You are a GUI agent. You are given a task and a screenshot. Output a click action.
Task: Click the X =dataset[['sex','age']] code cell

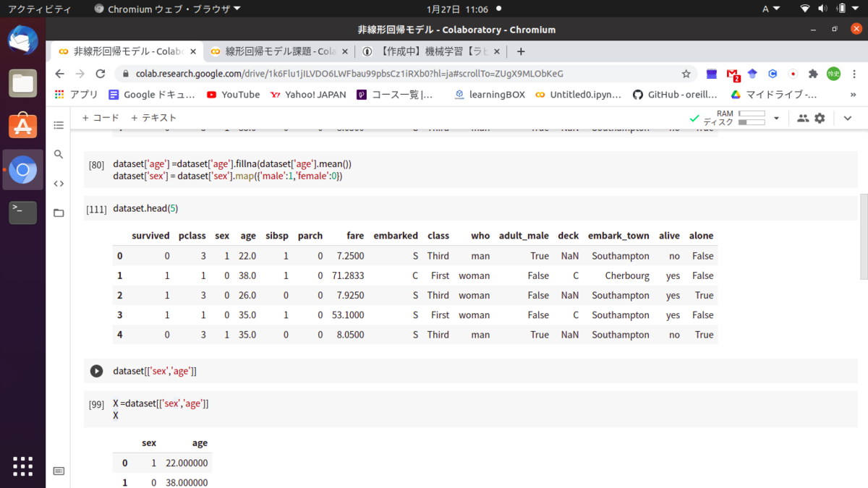(470, 409)
